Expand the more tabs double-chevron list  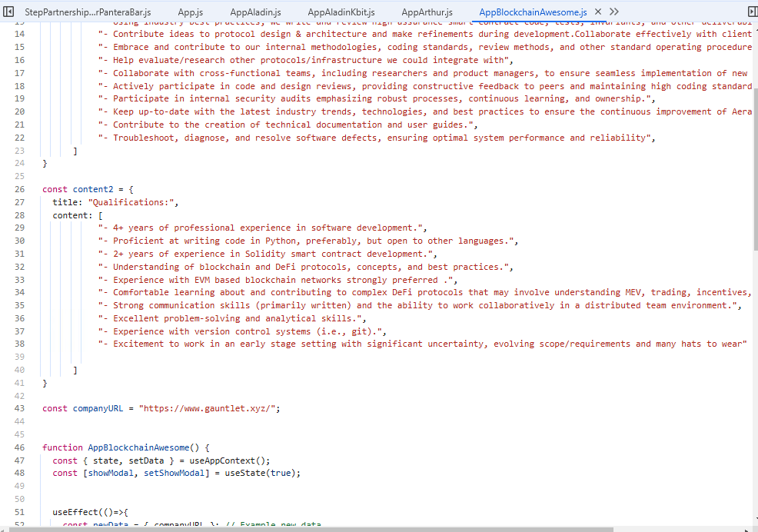pos(613,12)
